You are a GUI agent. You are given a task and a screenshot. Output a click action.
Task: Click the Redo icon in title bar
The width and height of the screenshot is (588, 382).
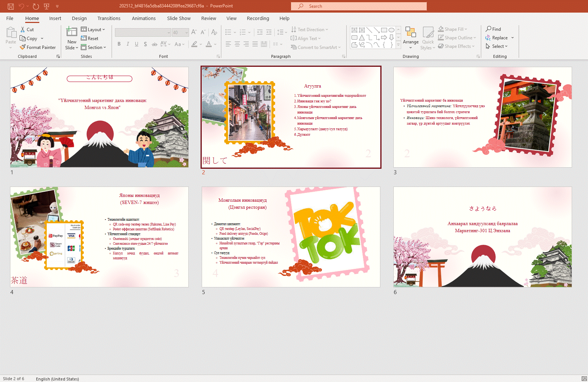click(36, 6)
